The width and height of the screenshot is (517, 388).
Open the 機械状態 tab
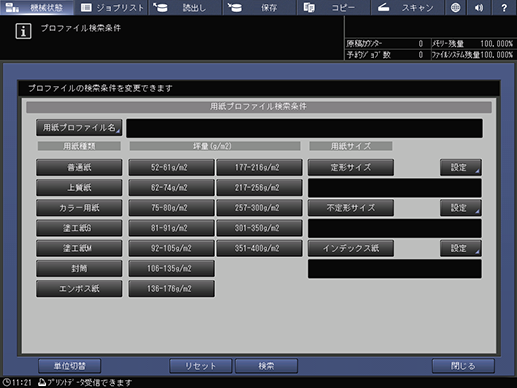[x=37, y=7]
